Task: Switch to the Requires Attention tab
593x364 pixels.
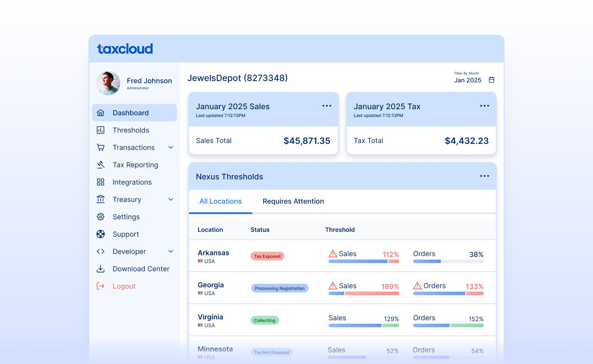Action: [x=293, y=201]
